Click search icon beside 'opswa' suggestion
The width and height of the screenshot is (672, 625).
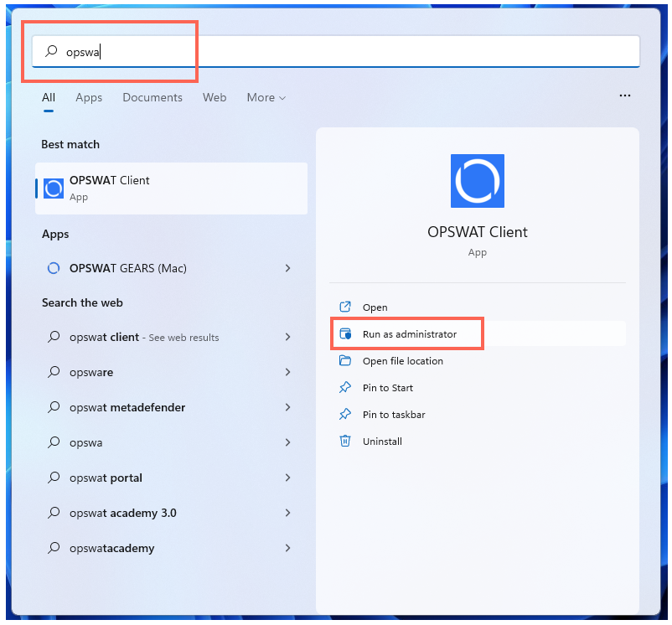coord(54,442)
